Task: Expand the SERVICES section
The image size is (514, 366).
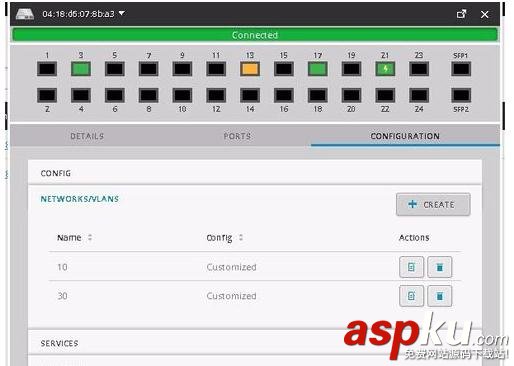Action: pyautogui.click(x=255, y=343)
